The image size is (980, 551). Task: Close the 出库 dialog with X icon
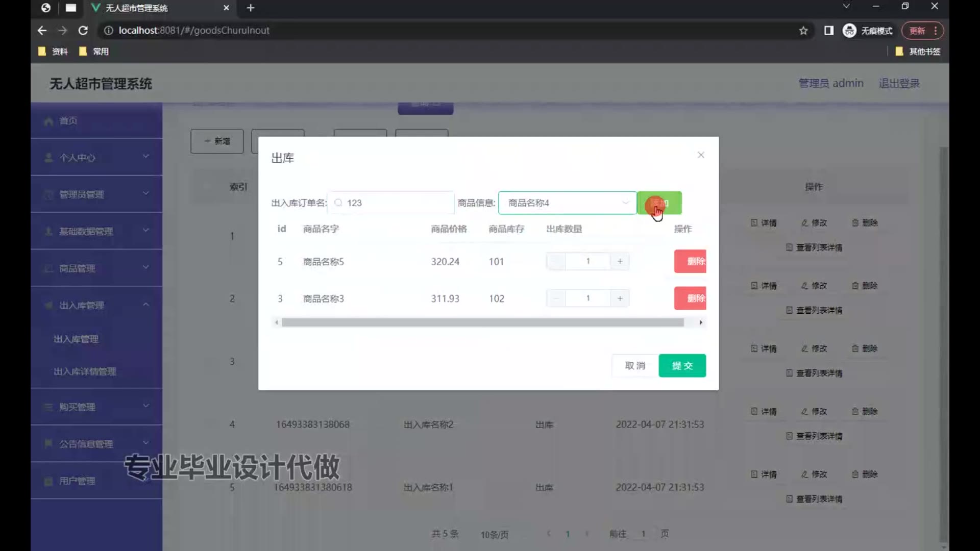(x=701, y=155)
